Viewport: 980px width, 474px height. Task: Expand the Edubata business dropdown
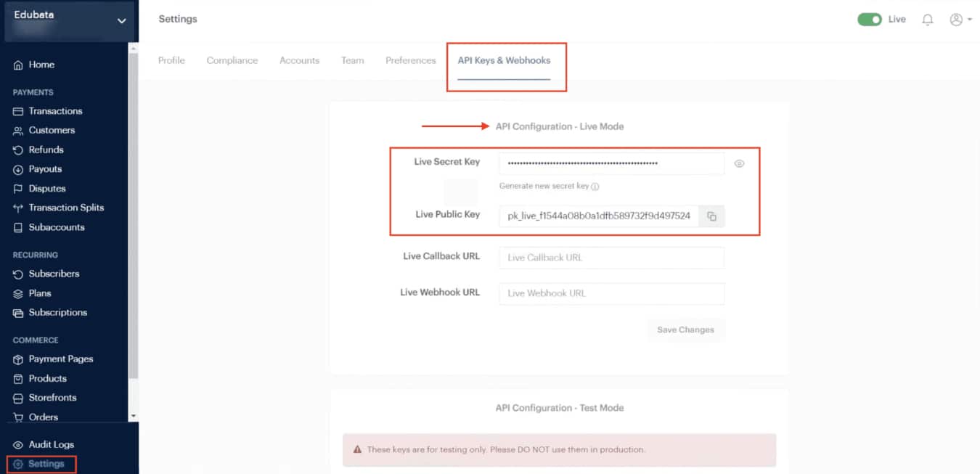coord(121,21)
